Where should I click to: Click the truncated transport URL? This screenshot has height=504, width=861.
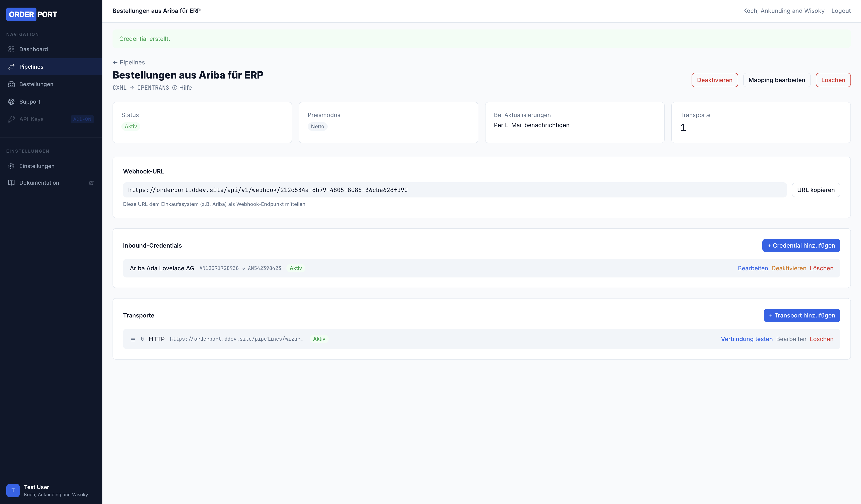tap(236, 339)
